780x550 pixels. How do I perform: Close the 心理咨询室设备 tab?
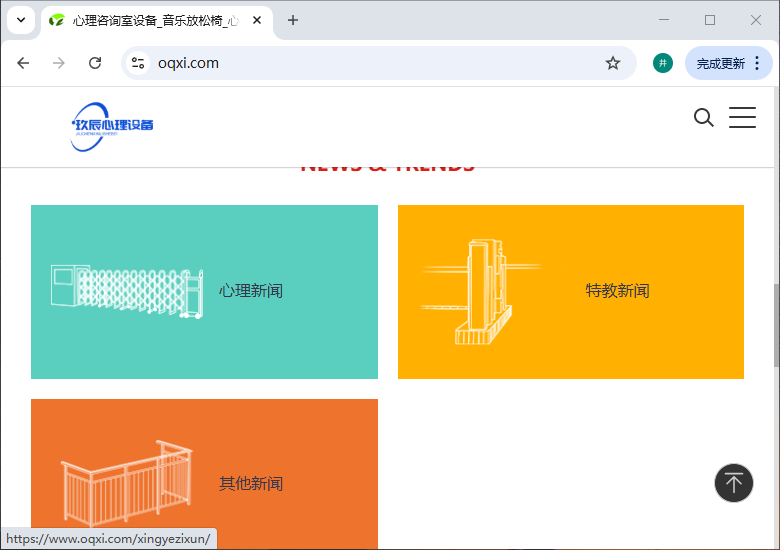coord(257,20)
